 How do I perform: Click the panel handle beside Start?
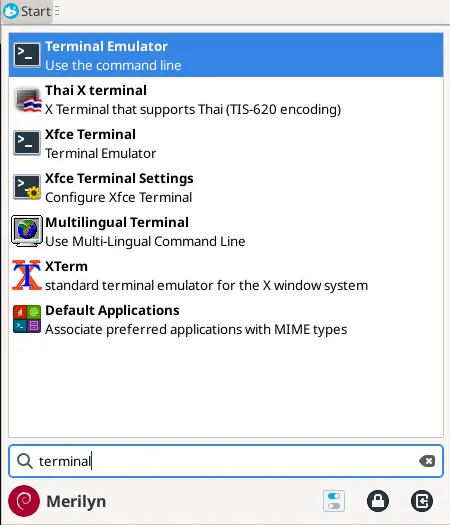(x=57, y=11)
